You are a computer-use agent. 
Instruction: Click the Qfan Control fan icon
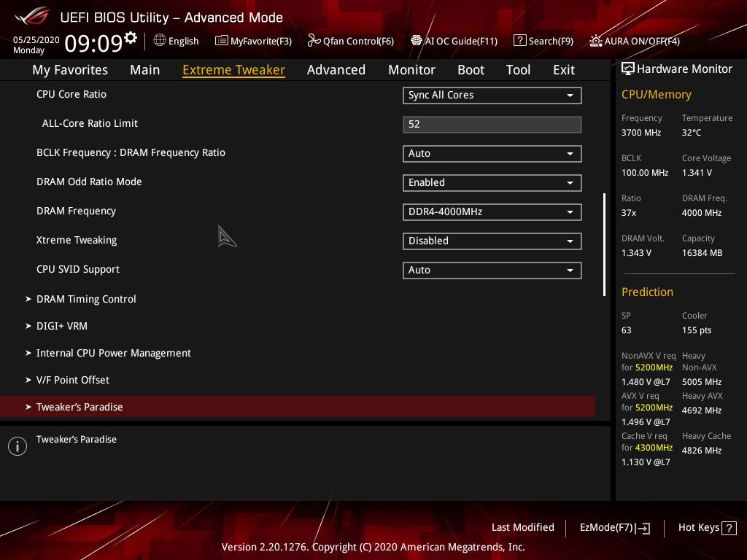pyautogui.click(x=314, y=41)
